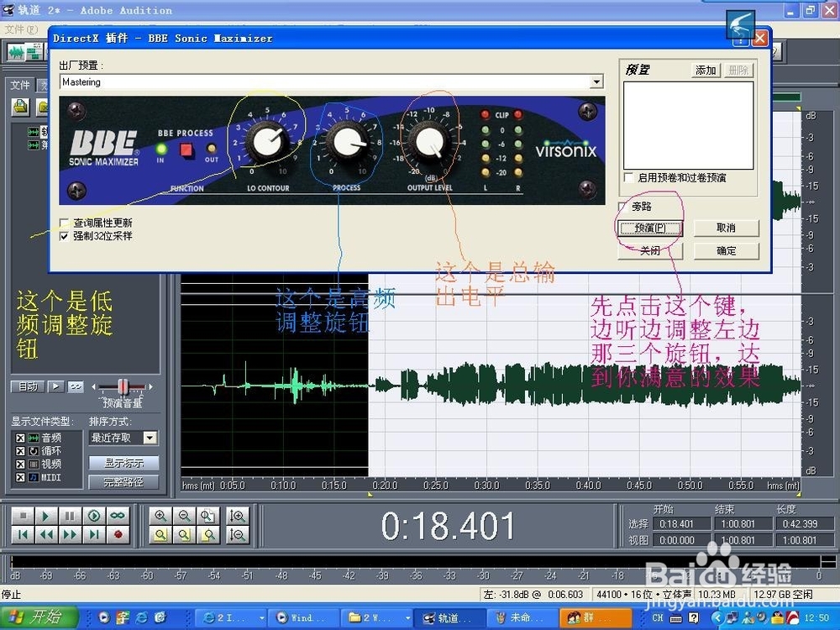
Task: Toggle 查询属性更新 checkbox
Action: click(x=65, y=223)
